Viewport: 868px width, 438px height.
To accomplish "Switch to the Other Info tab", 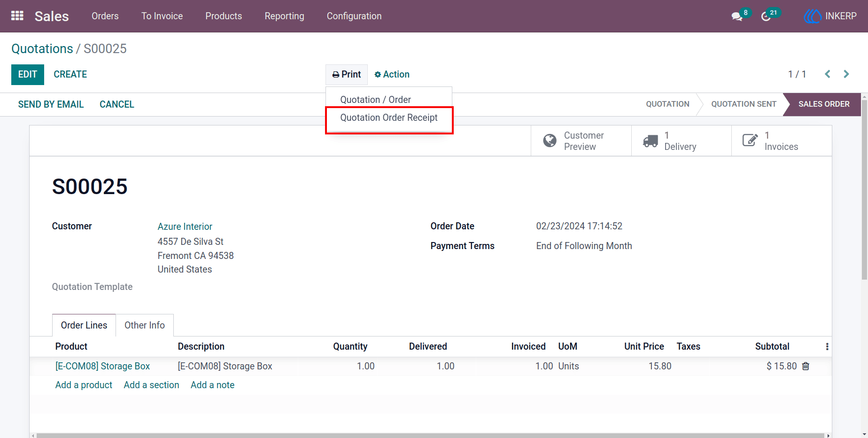I will pyautogui.click(x=145, y=325).
